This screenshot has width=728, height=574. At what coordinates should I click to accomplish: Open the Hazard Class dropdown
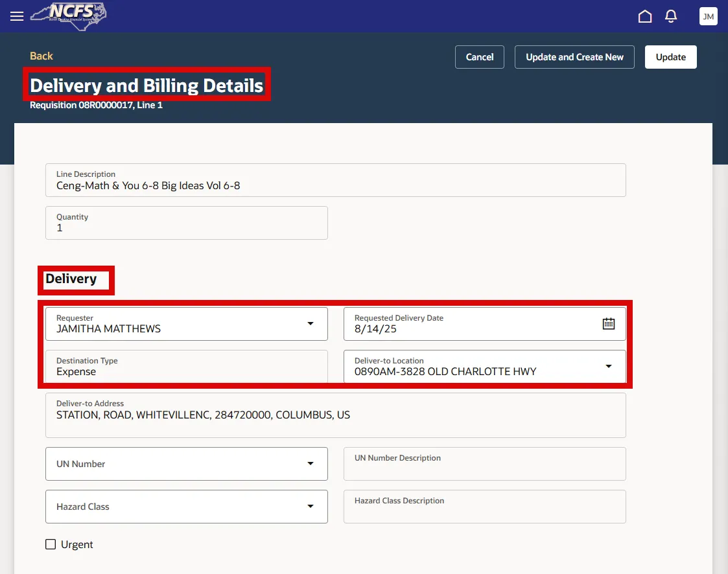311,507
